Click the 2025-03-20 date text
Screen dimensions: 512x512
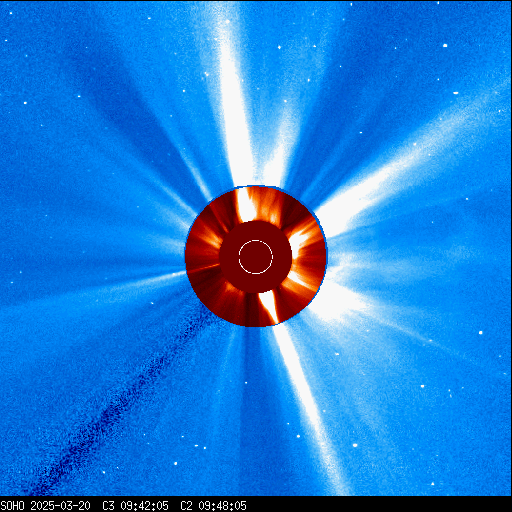(60, 506)
